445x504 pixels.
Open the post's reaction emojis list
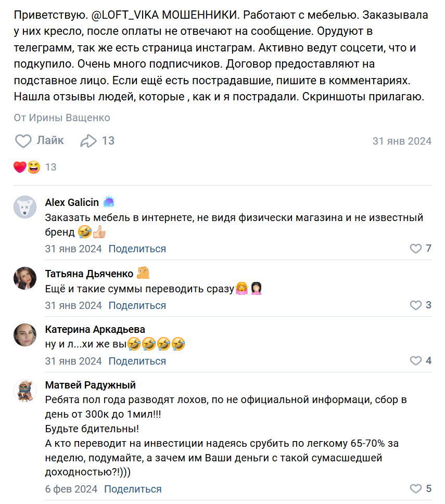coord(27,167)
